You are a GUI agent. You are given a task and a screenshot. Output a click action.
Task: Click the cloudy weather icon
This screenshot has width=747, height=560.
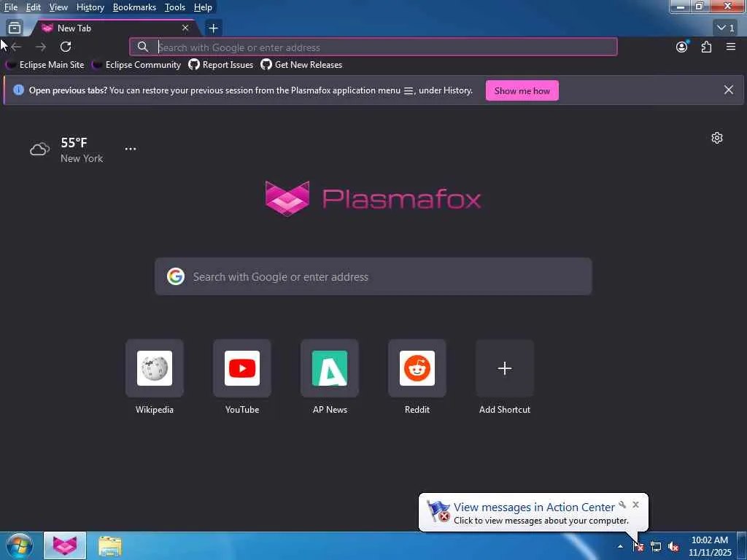39,149
